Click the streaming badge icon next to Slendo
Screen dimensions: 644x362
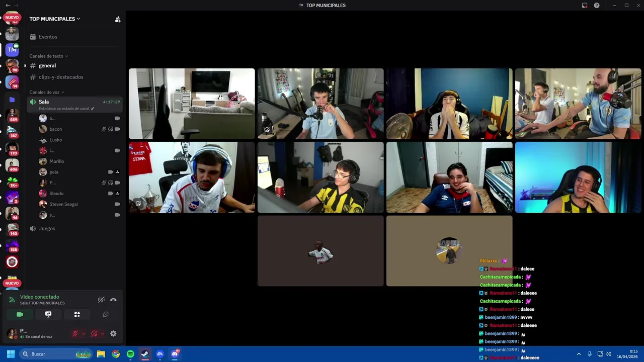coord(117,194)
